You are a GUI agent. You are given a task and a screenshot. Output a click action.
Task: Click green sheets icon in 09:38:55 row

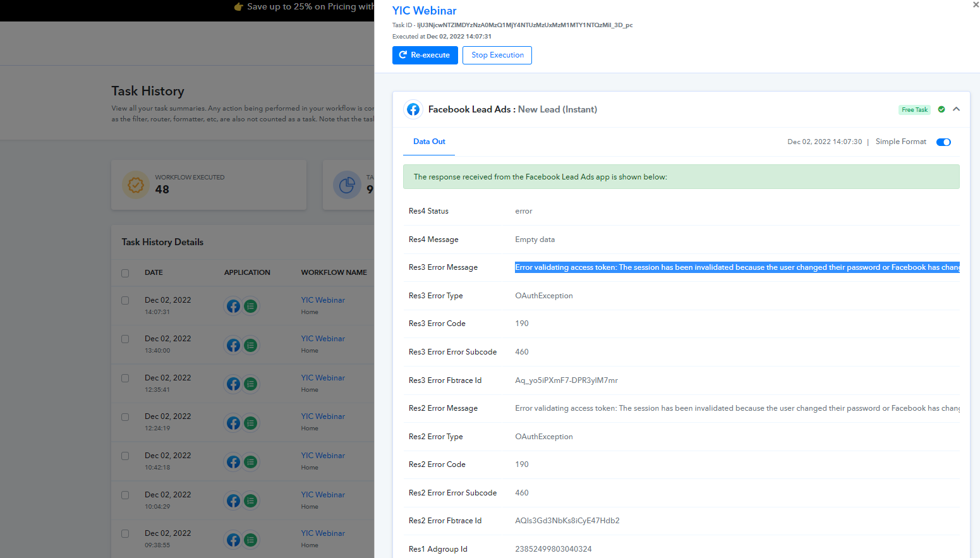[251, 540]
